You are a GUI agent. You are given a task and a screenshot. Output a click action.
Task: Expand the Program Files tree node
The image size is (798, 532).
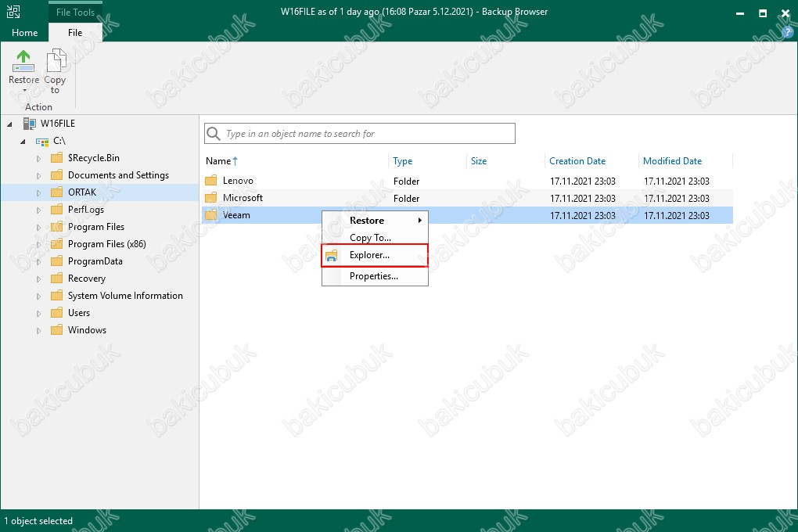38,228
